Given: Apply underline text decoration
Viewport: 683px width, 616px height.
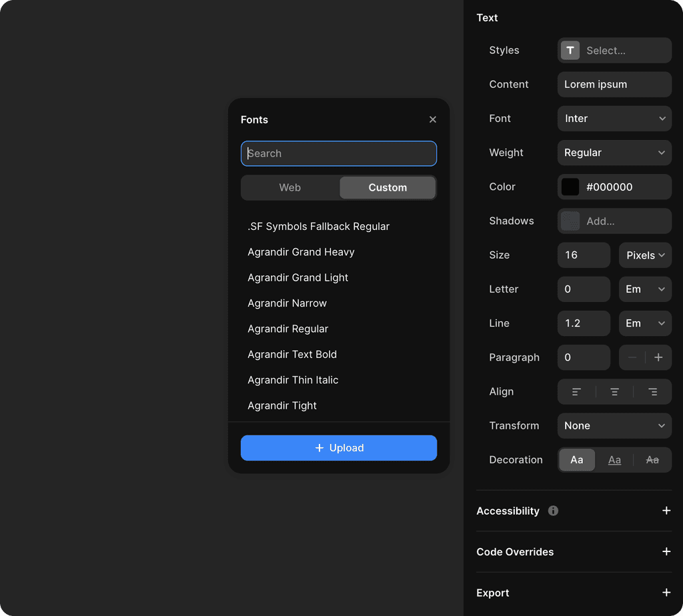Looking at the screenshot, I should tap(614, 459).
